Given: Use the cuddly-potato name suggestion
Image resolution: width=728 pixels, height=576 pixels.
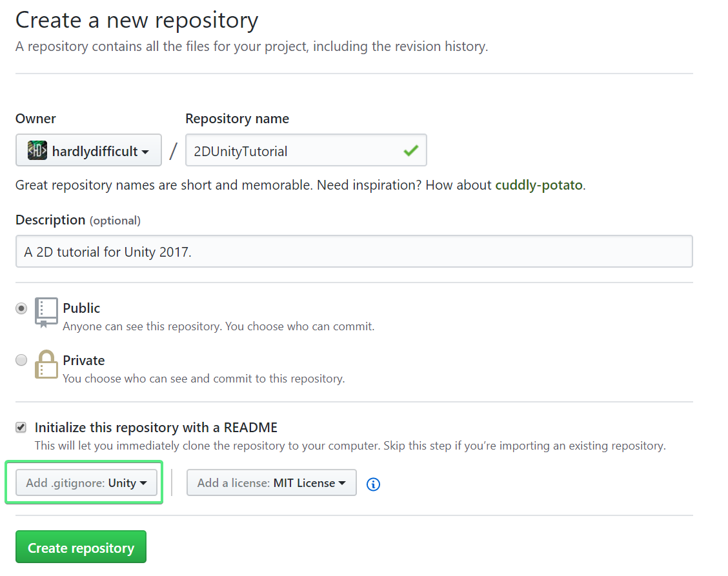Looking at the screenshot, I should pos(538,185).
